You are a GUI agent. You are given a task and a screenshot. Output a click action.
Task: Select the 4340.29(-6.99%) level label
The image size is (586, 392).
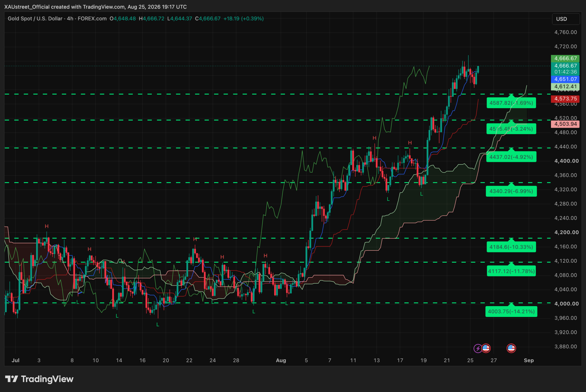pyautogui.click(x=511, y=191)
